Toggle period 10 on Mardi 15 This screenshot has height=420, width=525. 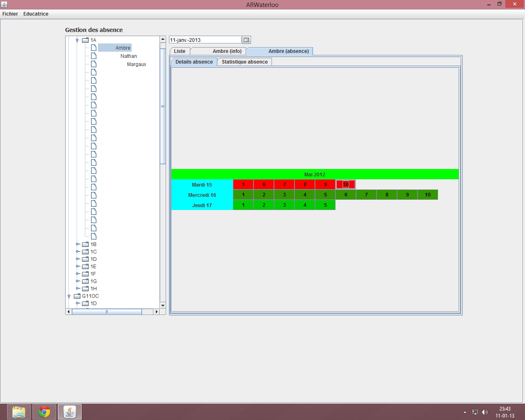click(346, 185)
